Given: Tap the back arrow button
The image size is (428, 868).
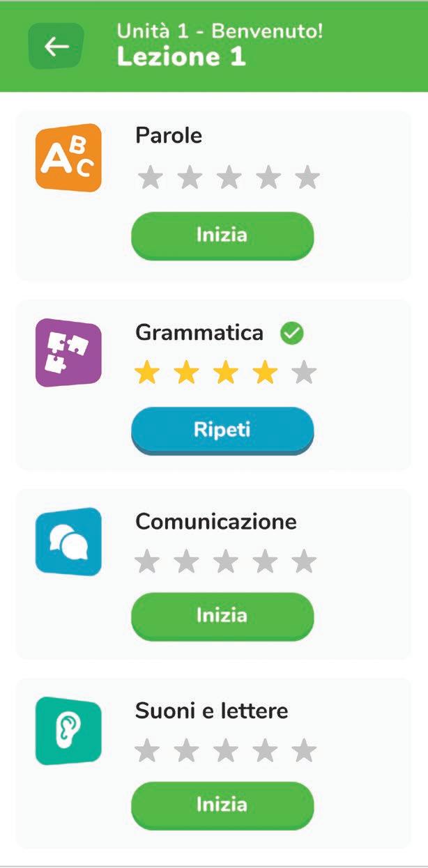Looking at the screenshot, I should click(56, 46).
